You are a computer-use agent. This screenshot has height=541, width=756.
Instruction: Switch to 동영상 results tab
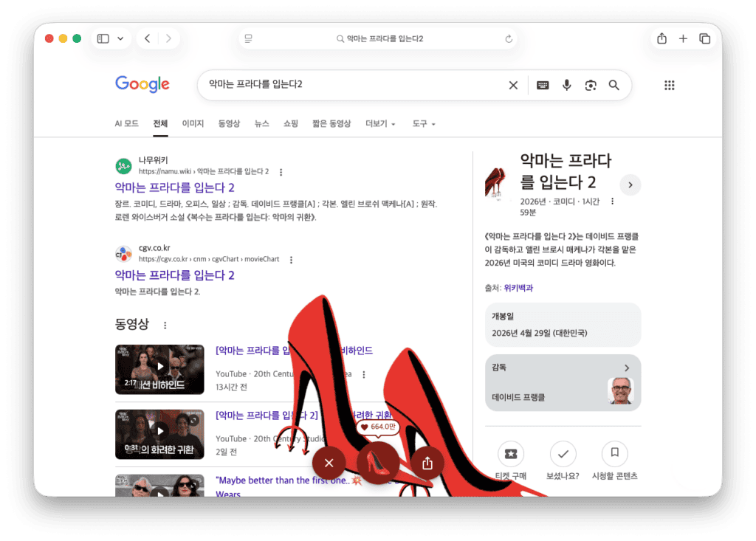pos(229,123)
